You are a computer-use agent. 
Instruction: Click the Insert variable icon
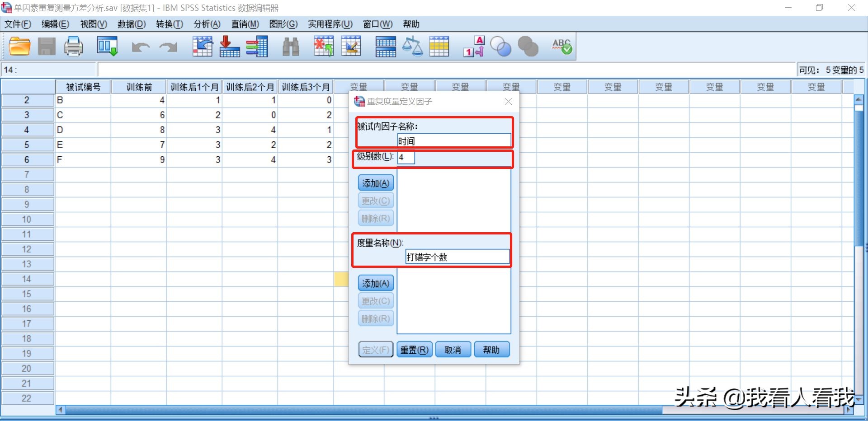tap(351, 47)
